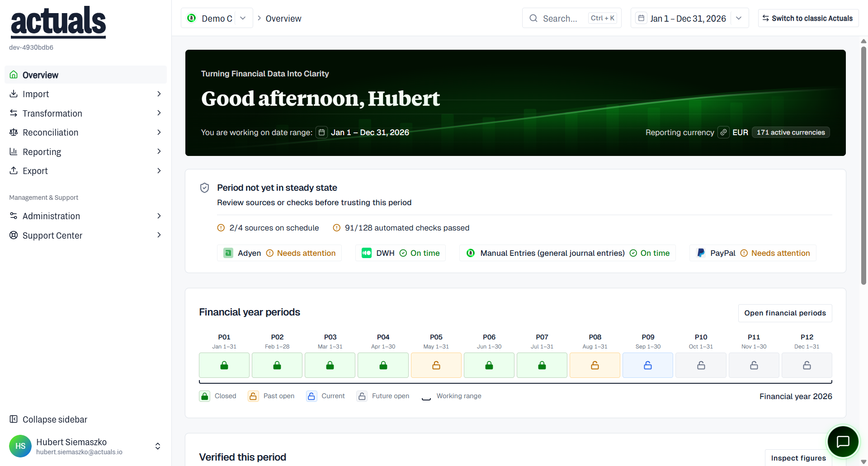Click the HS user avatar
Viewport: 868px width, 466px height.
point(20,446)
